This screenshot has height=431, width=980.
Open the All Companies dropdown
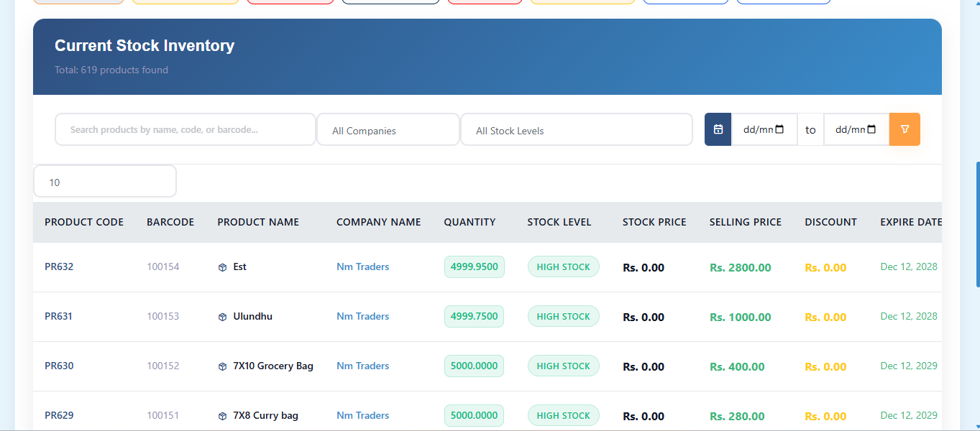coord(388,130)
